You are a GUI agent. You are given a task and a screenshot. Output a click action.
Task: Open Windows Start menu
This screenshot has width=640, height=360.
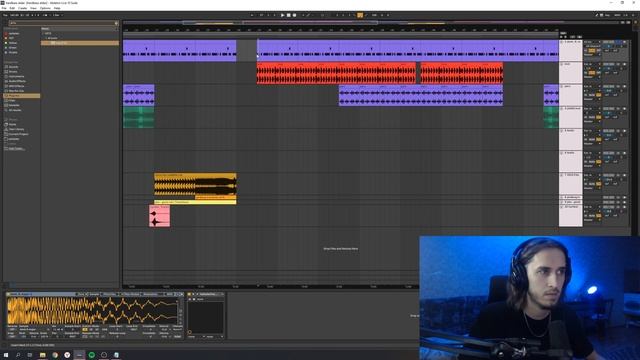click(x=6, y=355)
